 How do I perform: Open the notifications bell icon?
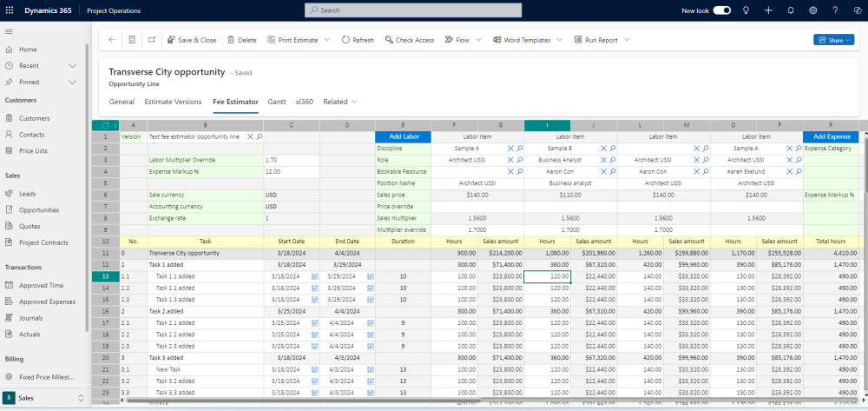[791, 10]
